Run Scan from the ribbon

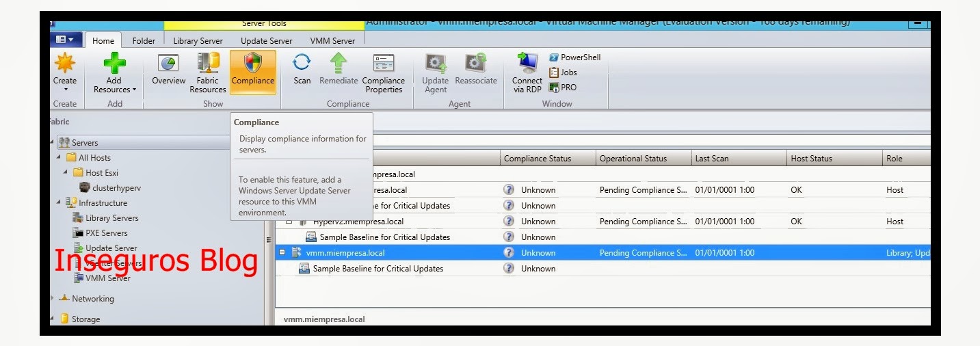pos(302,64)
